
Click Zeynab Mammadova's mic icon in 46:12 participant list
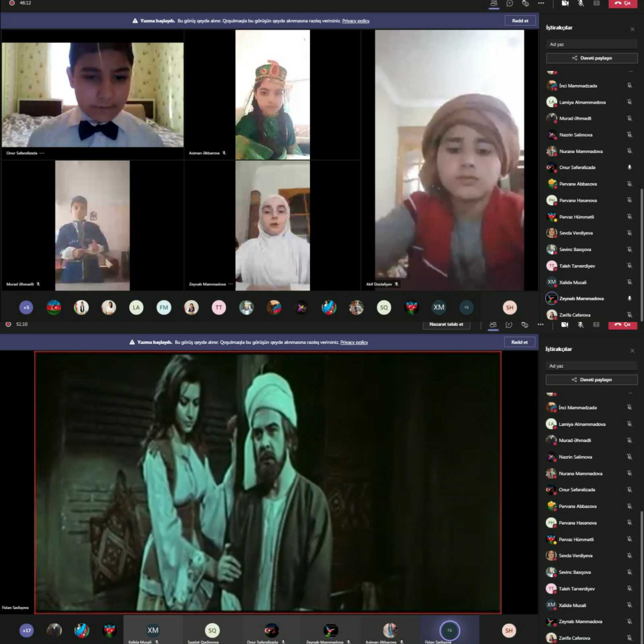tap(630, 299)
